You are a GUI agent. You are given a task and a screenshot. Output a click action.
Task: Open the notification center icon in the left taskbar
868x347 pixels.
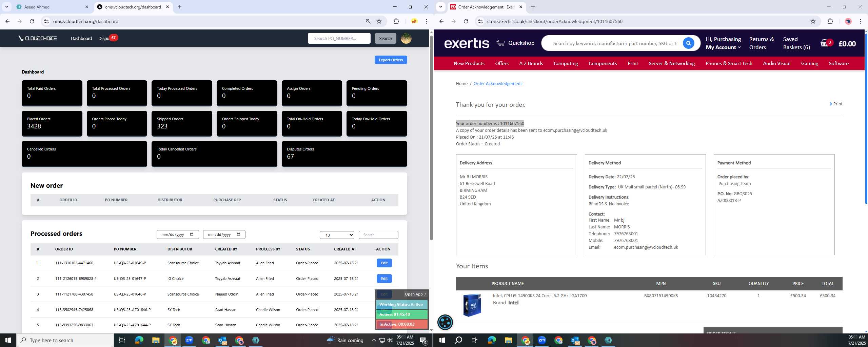click(x=423, y=340)
